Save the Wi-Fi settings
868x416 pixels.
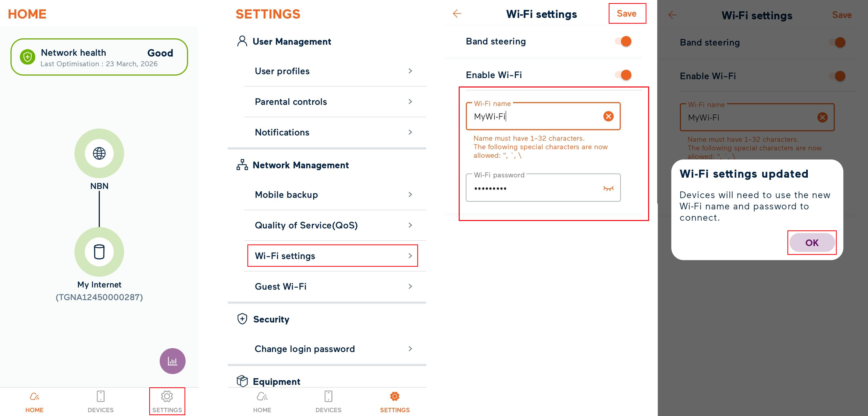tap(627, 14)
